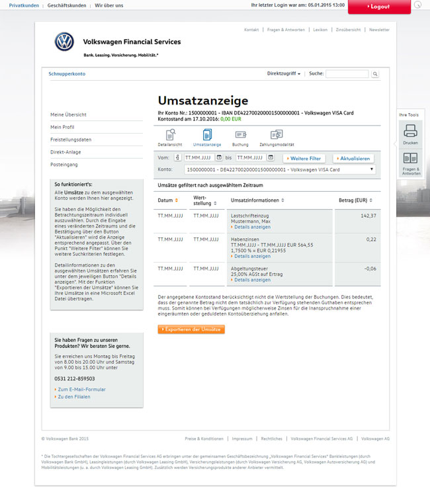
Task: Open the Detailansicht view icon
Action: point(170,134)
